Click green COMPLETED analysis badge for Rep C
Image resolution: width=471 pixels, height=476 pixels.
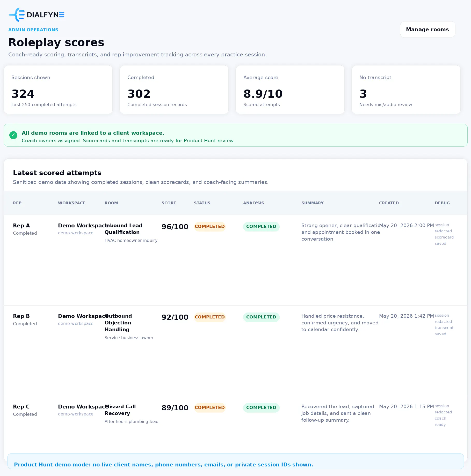[x=261, y=408]
